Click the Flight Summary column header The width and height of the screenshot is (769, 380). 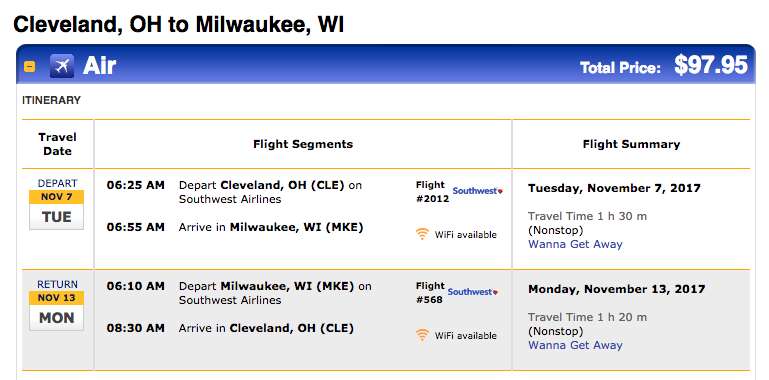[631, 144]
